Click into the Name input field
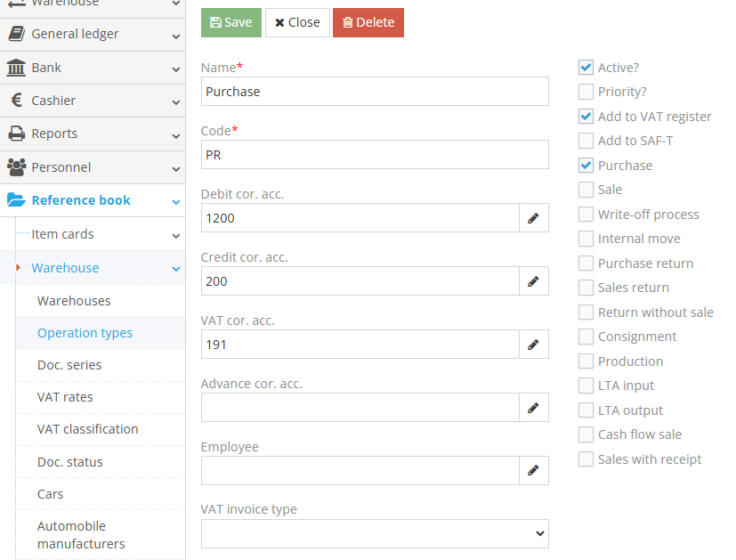 (374, 91)
